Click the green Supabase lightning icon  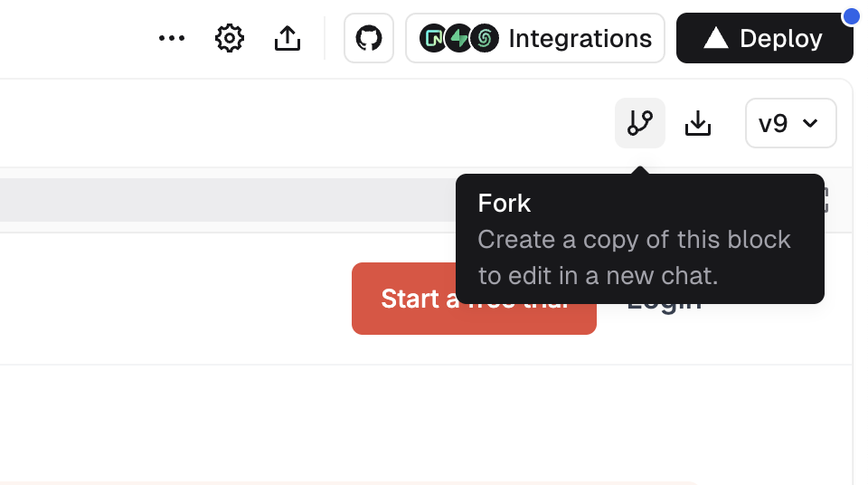(459, 38)
